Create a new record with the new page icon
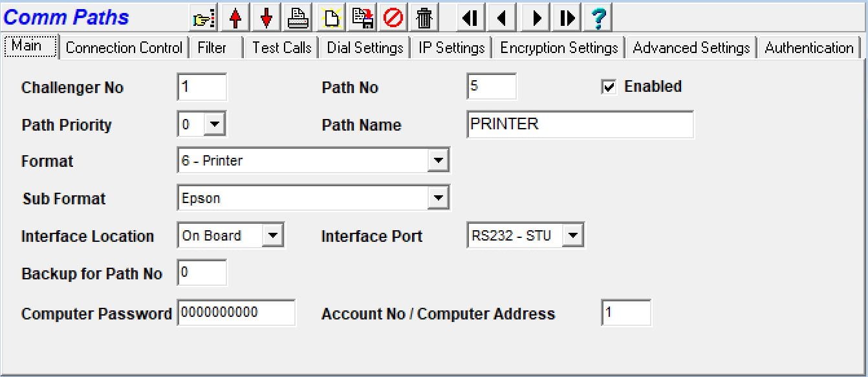 click(x=331, y=17)
